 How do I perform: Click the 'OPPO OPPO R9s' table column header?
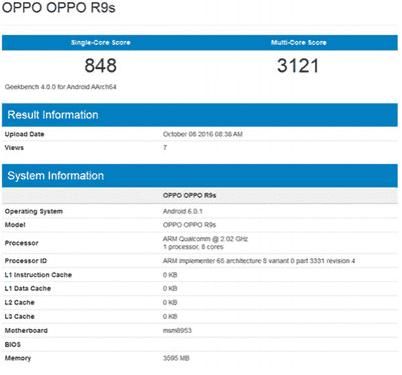click(x=189, y=195)
